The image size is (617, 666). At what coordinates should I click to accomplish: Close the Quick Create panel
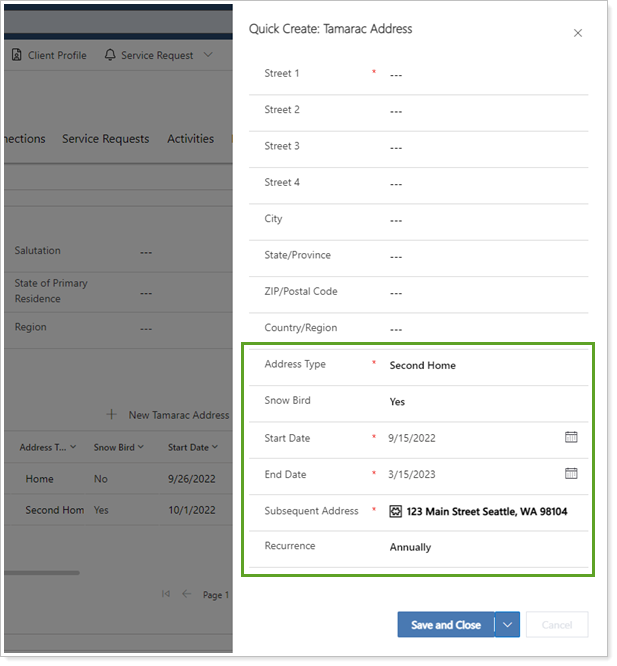(x=577, y=33)
